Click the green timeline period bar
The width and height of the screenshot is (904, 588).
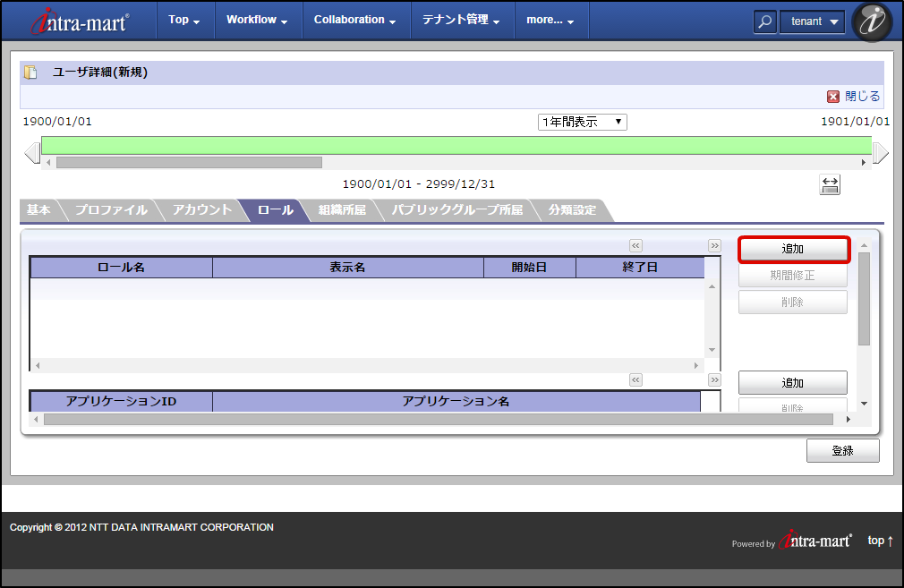[456, 145]
